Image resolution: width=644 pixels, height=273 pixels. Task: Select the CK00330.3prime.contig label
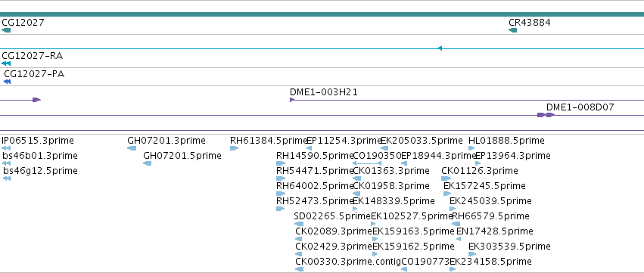coord(348,261)
